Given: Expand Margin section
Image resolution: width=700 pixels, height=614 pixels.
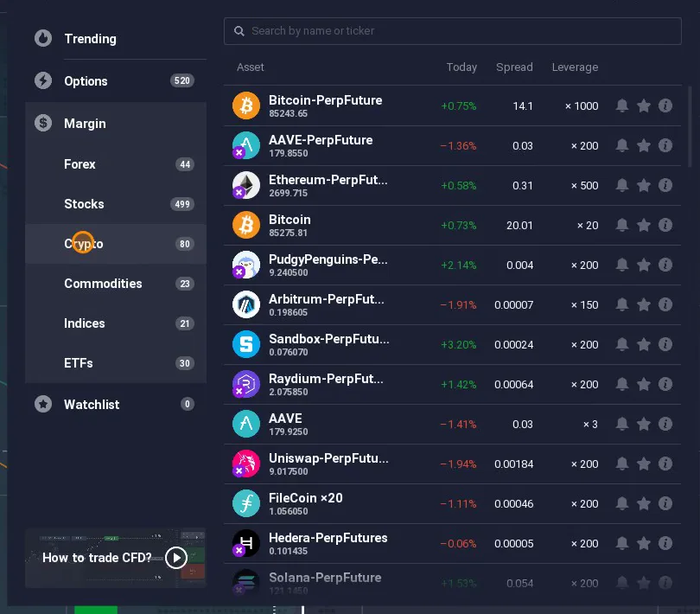Looking at the screenshot, I should tap(116, 124).
